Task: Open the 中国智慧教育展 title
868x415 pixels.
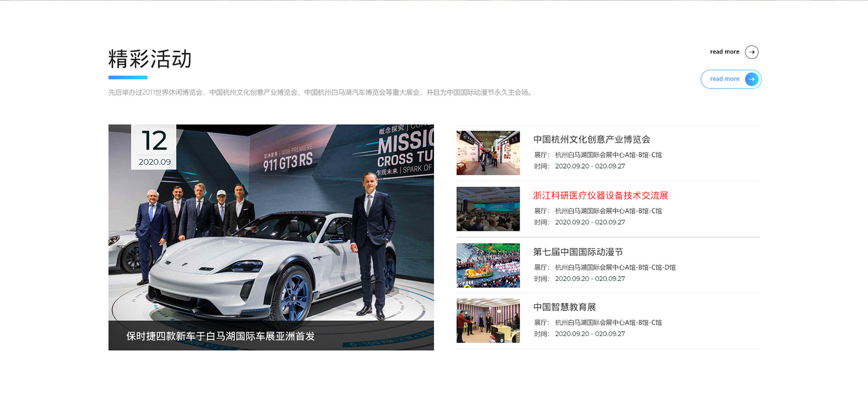Action: [x=564, y=307]
